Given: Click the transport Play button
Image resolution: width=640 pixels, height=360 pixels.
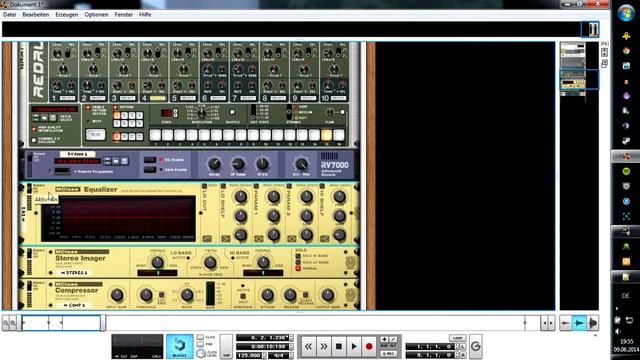Looking at the screenshot, I should 354,347.
